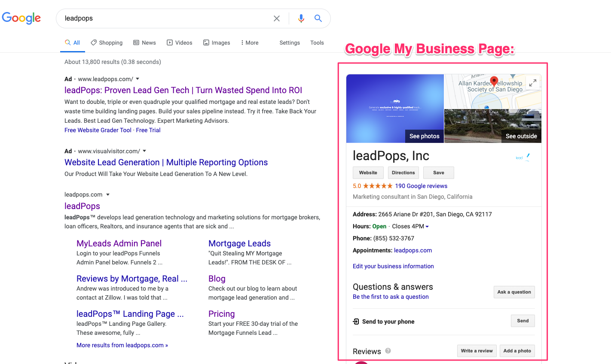Open search Tools
The width and height of the screenshot is (611, 364).
tap(317, 42)
